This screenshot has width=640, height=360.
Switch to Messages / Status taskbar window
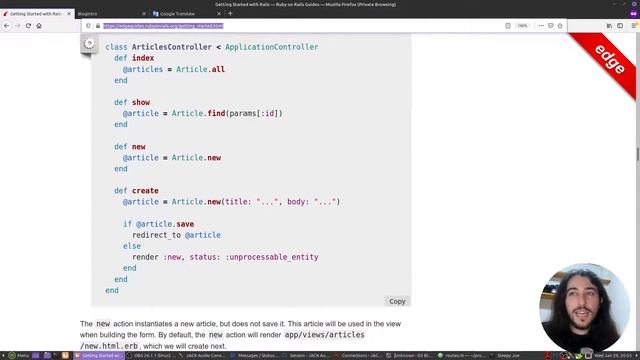tap(255, 356)
